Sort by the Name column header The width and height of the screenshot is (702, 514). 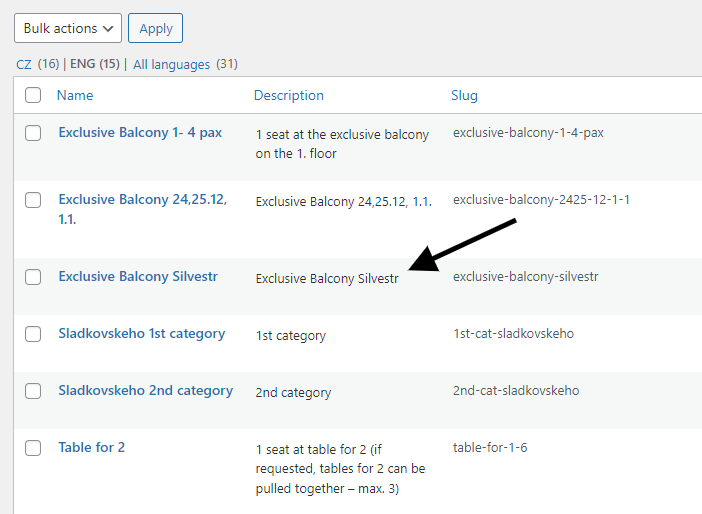tap(75, 95)
